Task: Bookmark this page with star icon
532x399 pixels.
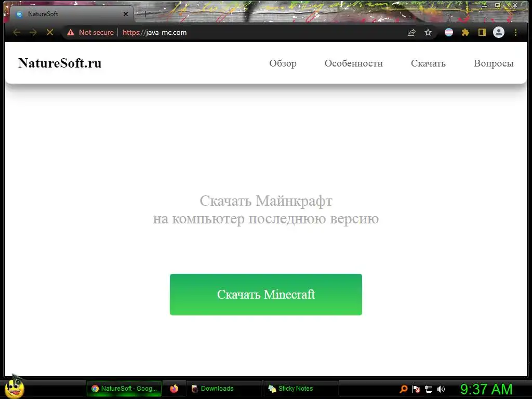Action: [428, 33]
